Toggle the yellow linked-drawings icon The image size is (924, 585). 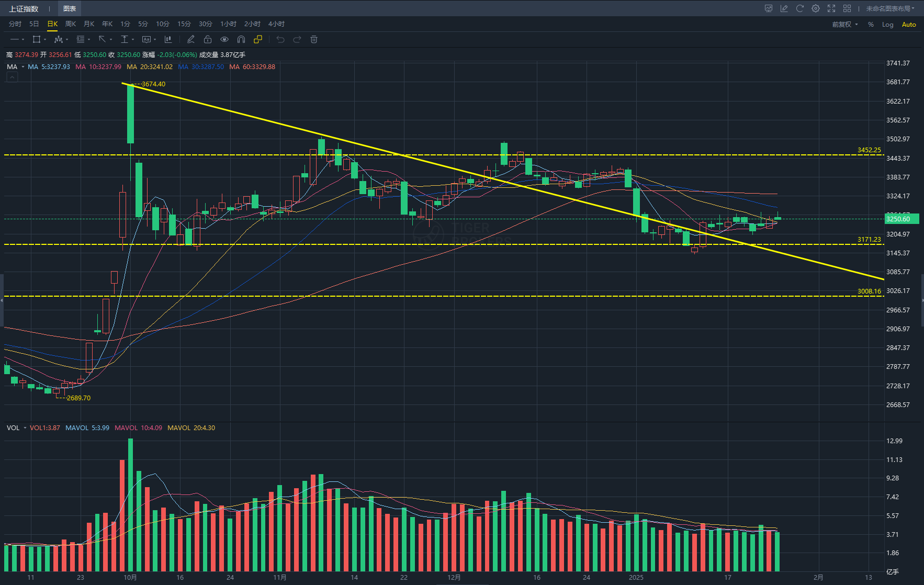pos(258,39)
